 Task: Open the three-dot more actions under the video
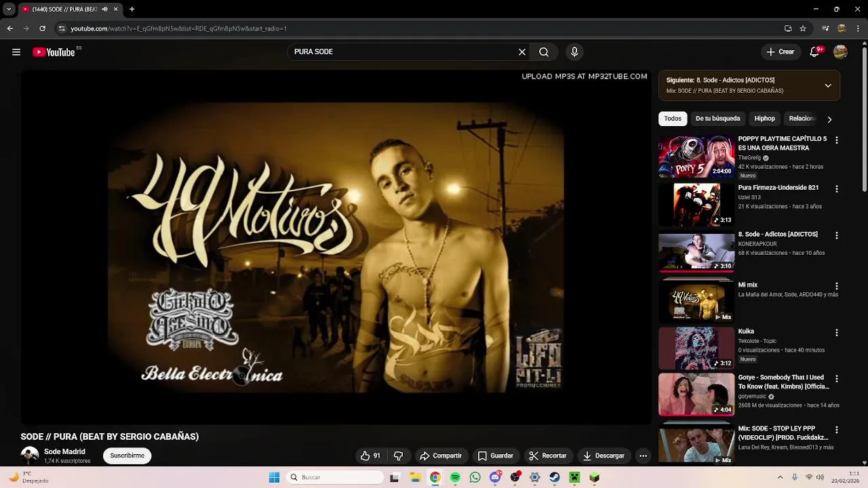click(x=643, y=456)
